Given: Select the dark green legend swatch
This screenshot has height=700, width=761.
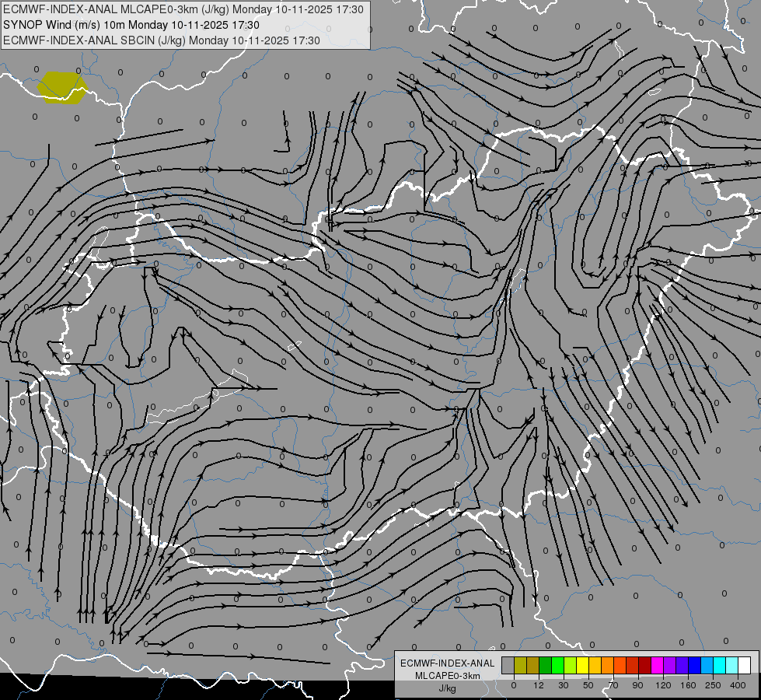Looking at the screenshot, I should tap(545, 665).
